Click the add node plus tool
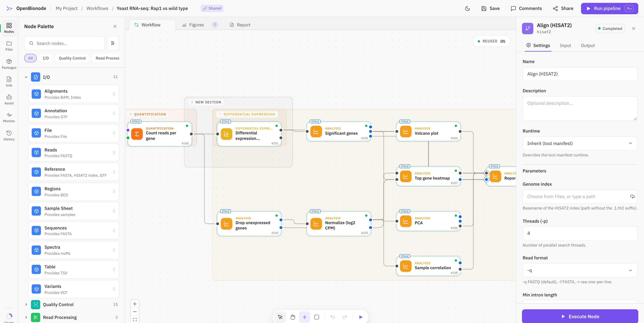 pyautogui.click(x=305, y=317)
